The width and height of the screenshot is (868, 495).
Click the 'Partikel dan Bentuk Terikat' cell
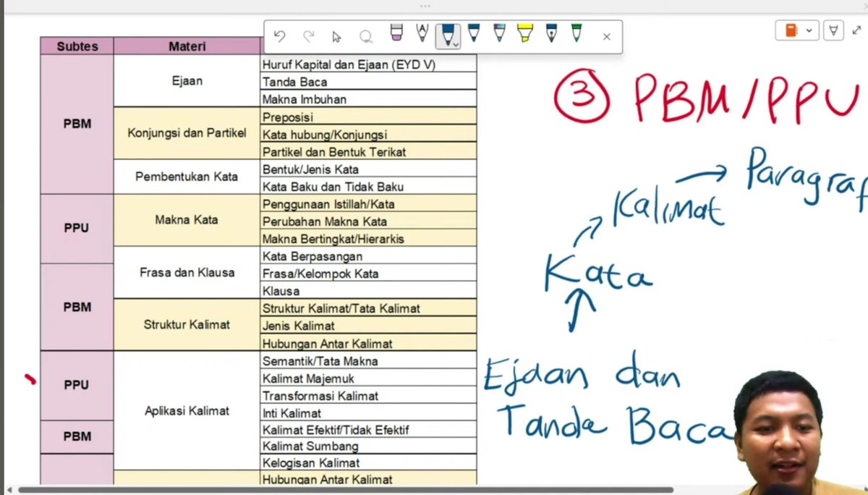pos(368,151)
